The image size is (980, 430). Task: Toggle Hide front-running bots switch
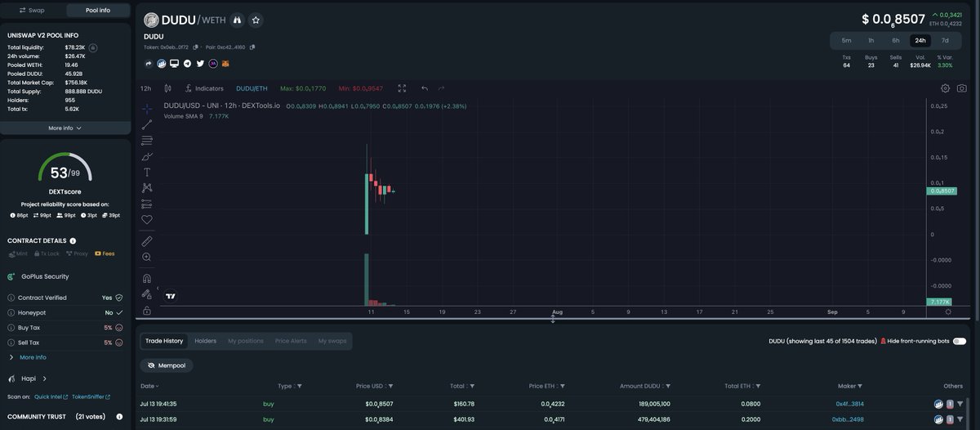coord(959,341)
